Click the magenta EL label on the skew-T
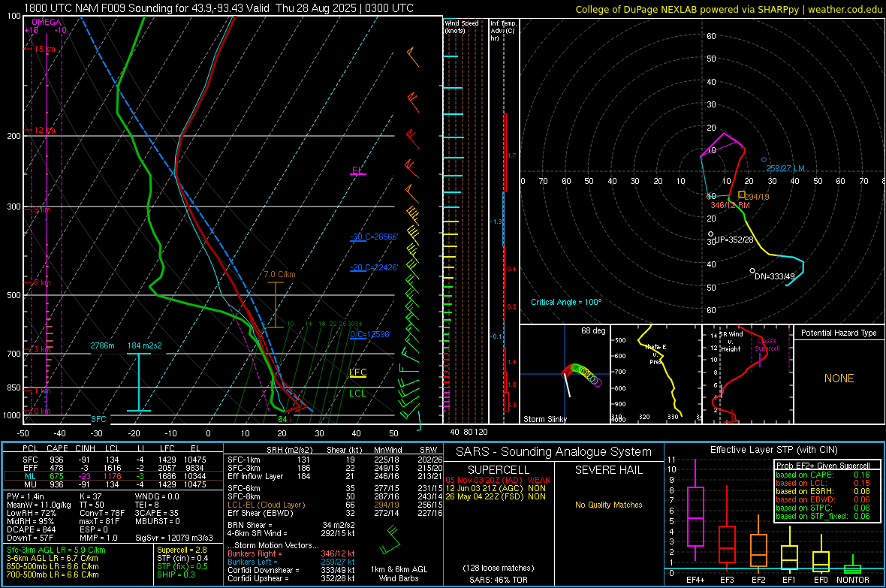The image size is (886, 588). pos(357,170)
